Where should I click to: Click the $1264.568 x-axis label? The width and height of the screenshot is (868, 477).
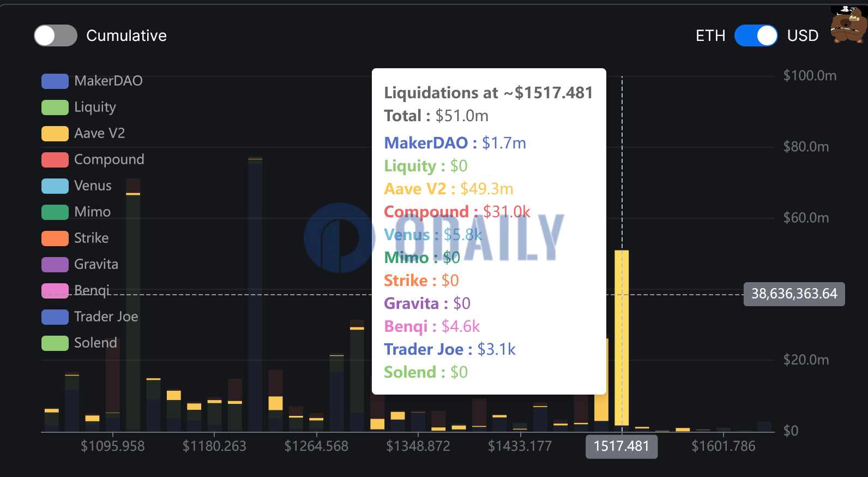click(316, 446)
